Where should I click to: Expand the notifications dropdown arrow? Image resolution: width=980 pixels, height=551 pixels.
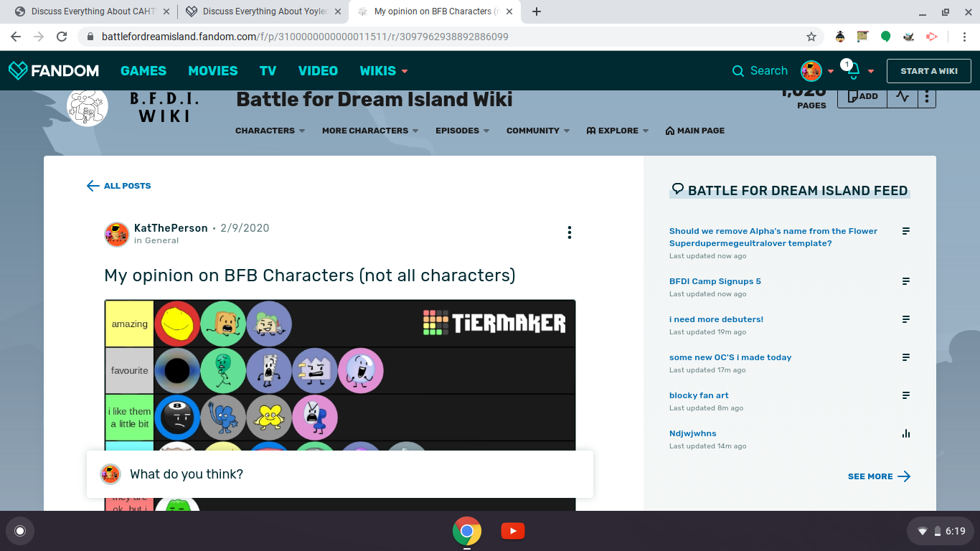871,71
